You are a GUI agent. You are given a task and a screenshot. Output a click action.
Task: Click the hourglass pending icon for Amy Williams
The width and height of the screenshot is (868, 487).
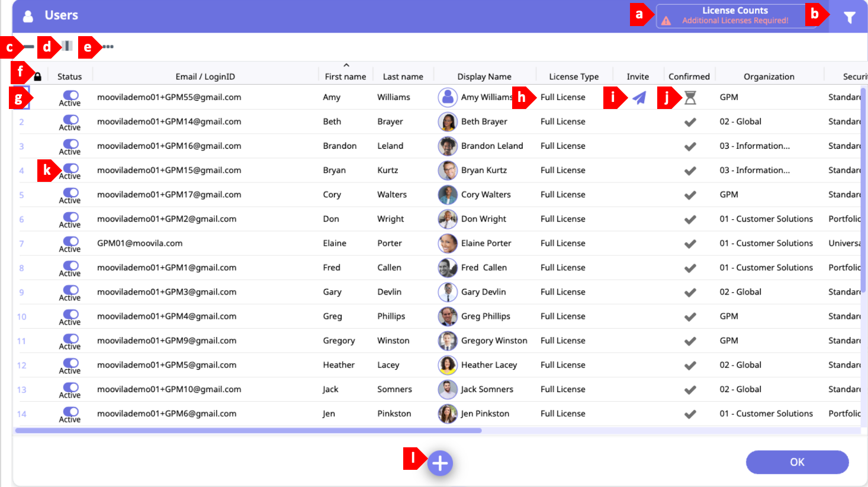click(x=690, y=98)
